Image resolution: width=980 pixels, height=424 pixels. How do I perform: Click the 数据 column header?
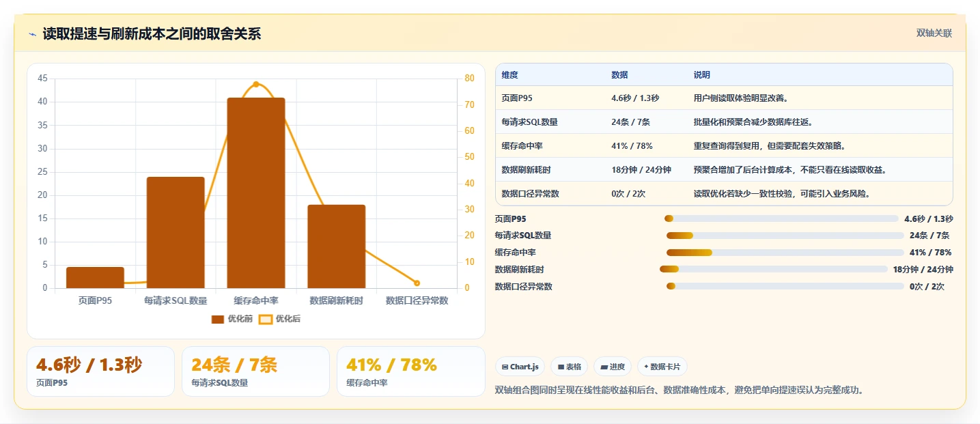(619, 75)
